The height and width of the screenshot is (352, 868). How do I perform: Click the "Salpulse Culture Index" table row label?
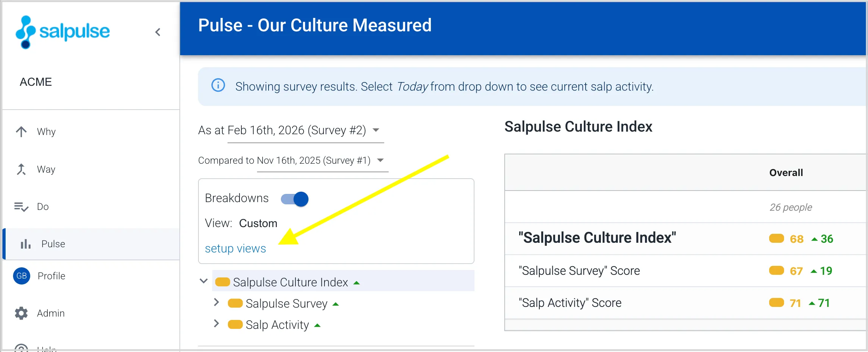click(x=597, y=238)
